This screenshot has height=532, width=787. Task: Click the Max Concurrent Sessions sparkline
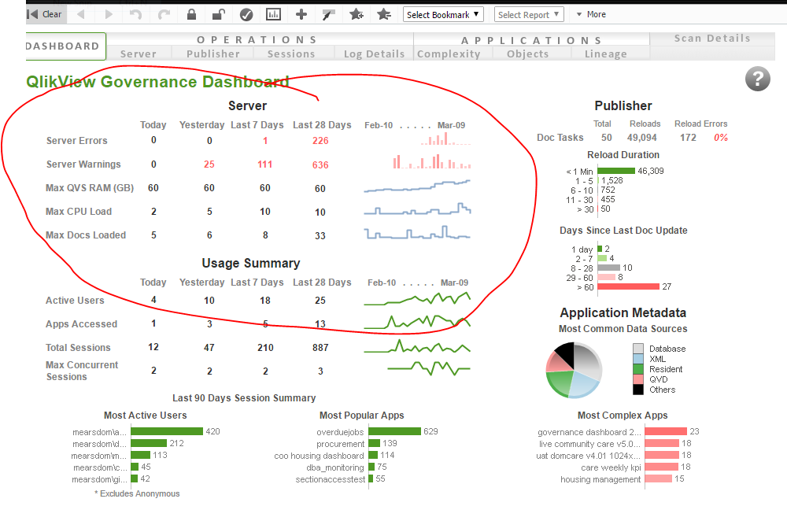[x=429, y=369]
